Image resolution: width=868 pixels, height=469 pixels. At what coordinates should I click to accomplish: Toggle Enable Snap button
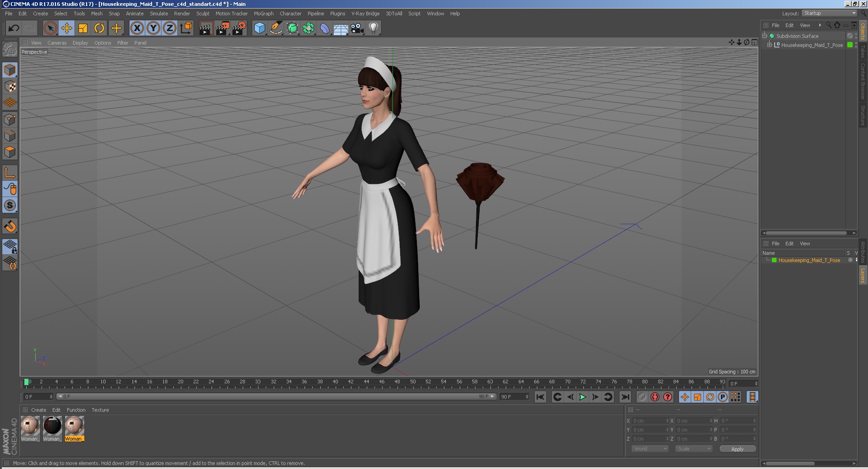10,226
